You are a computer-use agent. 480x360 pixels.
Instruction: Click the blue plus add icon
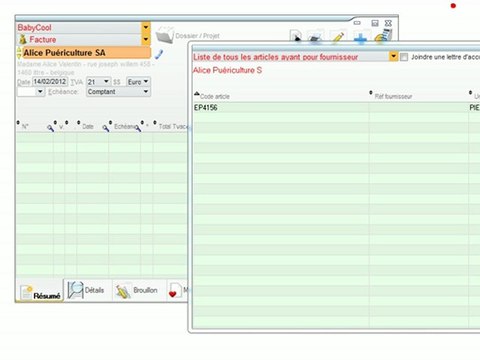(360, 37)
